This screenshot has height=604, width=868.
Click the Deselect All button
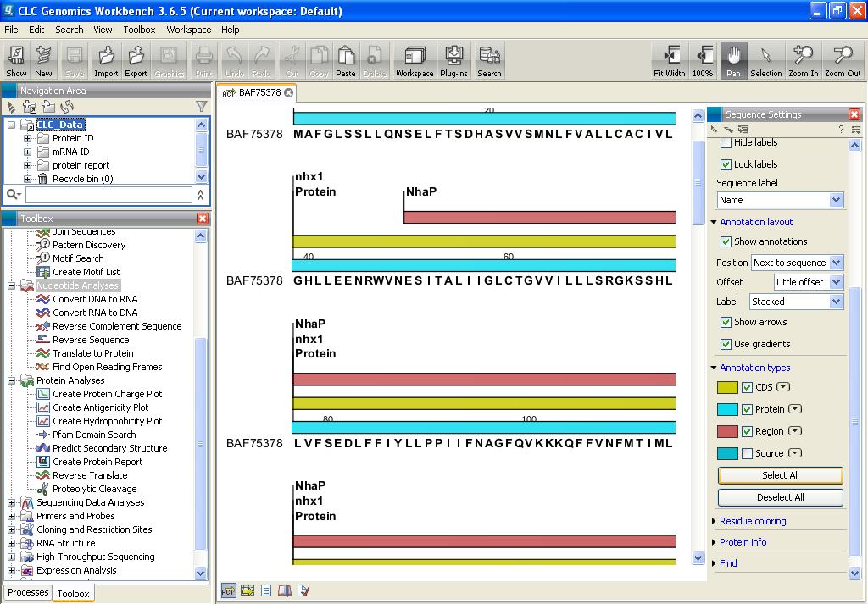click(780, 497)
